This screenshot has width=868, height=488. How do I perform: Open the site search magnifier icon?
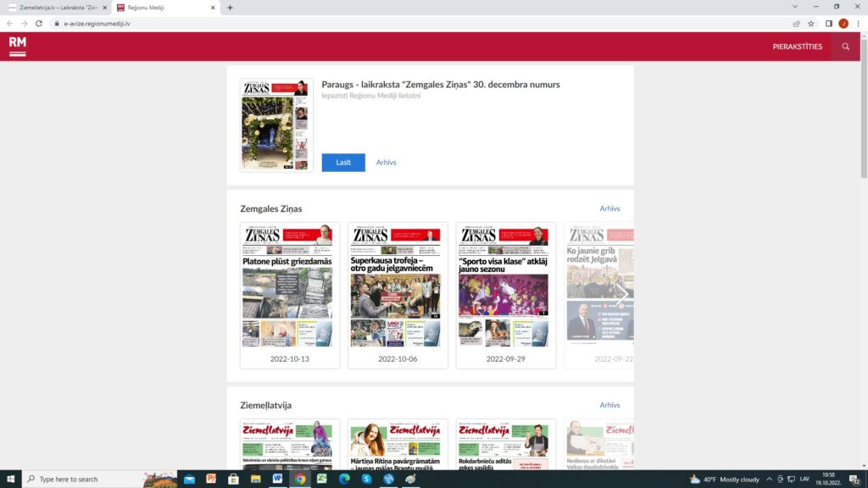point(845,47)
